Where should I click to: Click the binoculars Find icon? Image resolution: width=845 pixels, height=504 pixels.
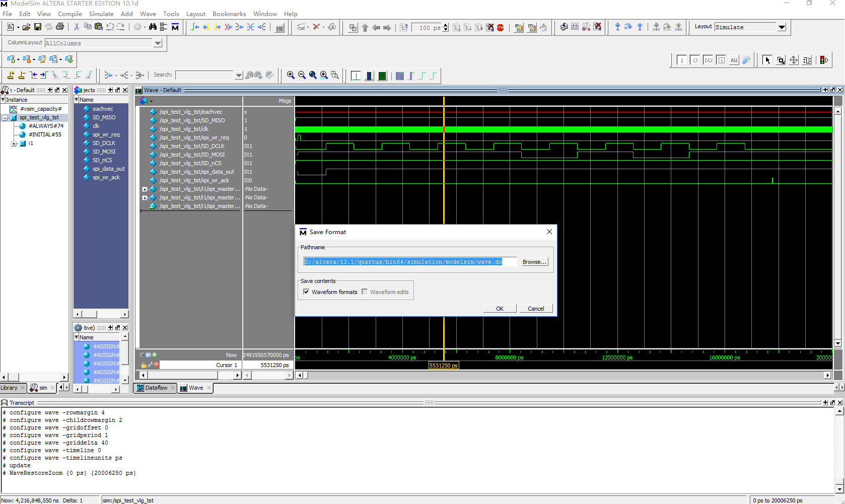[x=153, y=27]
